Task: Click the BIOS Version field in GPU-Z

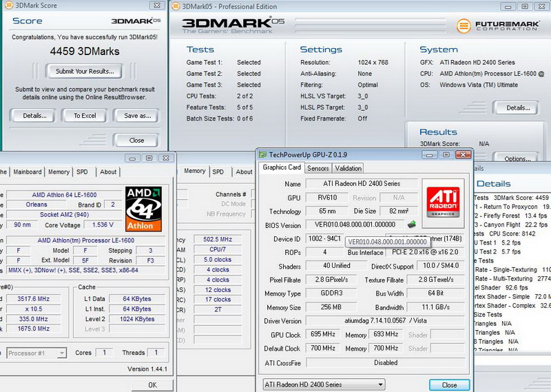Action: click(355, 225)
